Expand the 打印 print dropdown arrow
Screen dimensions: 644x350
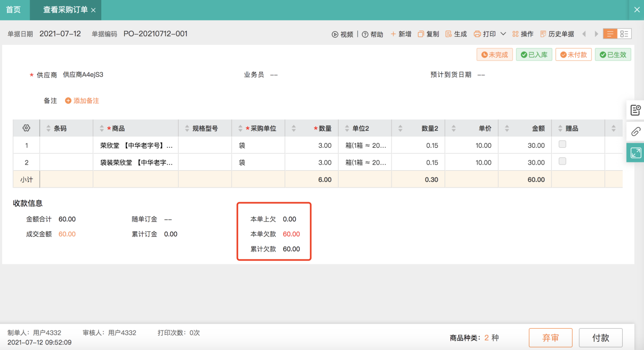503,34
